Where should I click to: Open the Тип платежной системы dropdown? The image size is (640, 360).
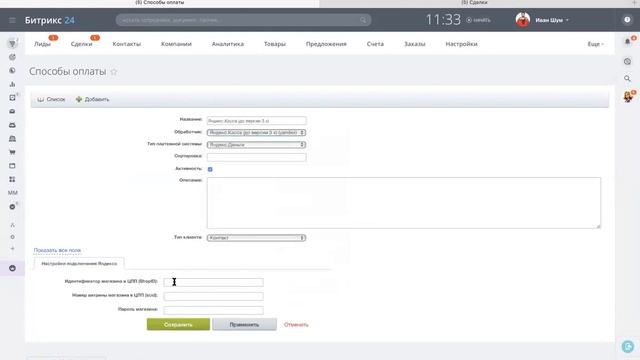[256, 145]
